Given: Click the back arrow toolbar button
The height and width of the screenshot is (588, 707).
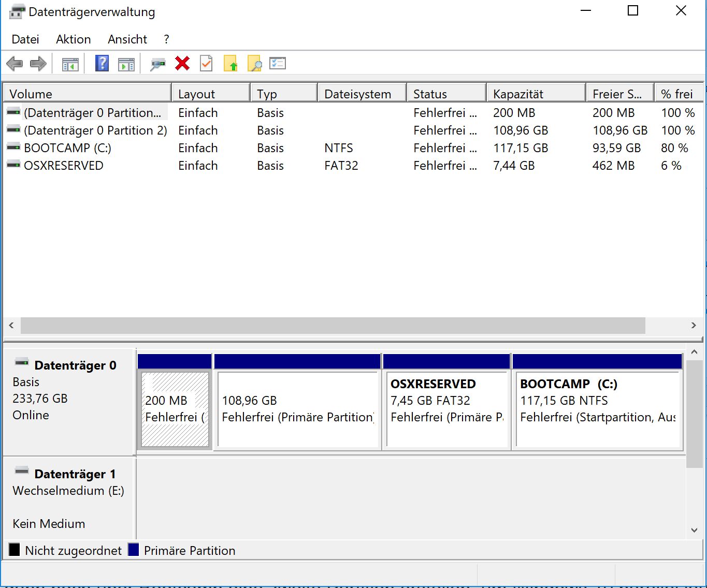Looking at the screenshot, I should (x=15, y=64).
